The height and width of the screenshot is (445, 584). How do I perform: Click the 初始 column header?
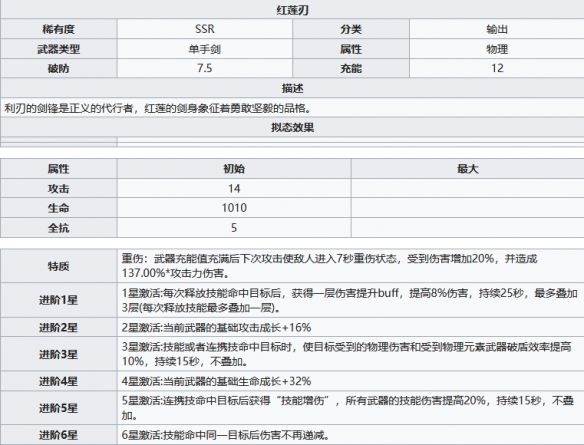coord(234,169)
